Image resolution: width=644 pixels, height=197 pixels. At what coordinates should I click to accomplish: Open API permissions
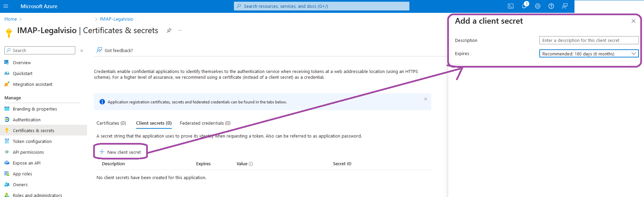pyautogui.click(x=28, y=152)
